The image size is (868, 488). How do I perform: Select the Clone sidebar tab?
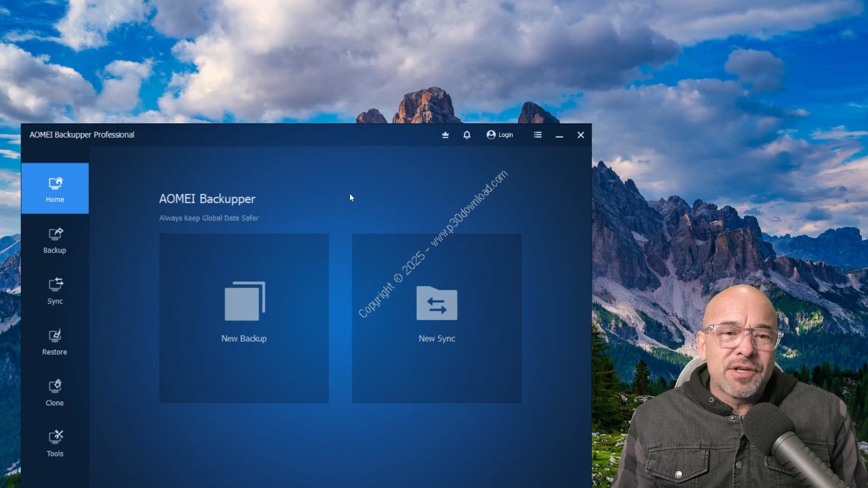[55, 393]
